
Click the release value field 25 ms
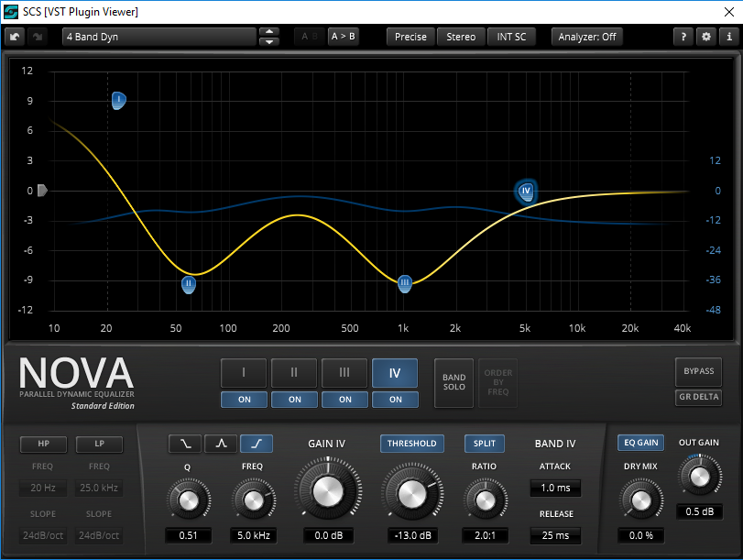(555, 535)
